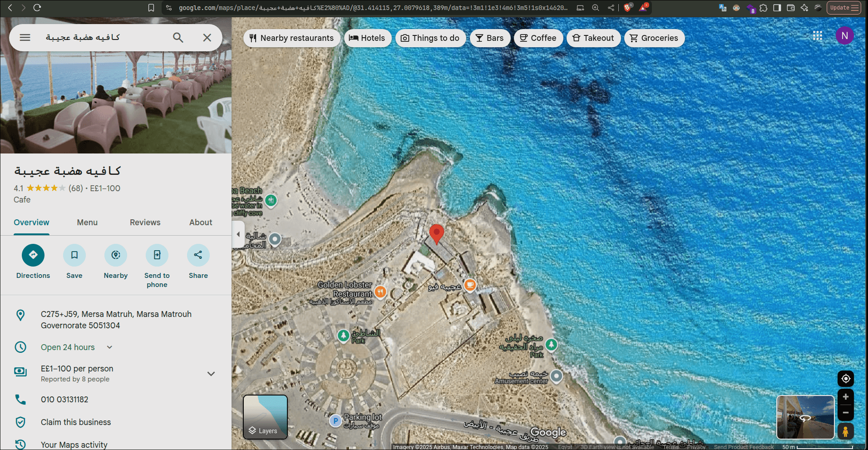Click Claim this business link

pos(76,422)
